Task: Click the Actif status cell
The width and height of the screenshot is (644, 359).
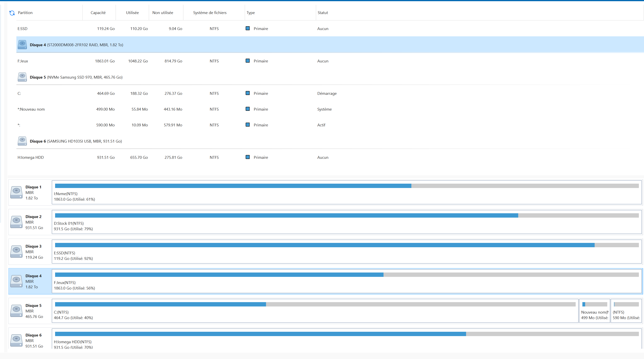Action: click(x=321, y=125)
